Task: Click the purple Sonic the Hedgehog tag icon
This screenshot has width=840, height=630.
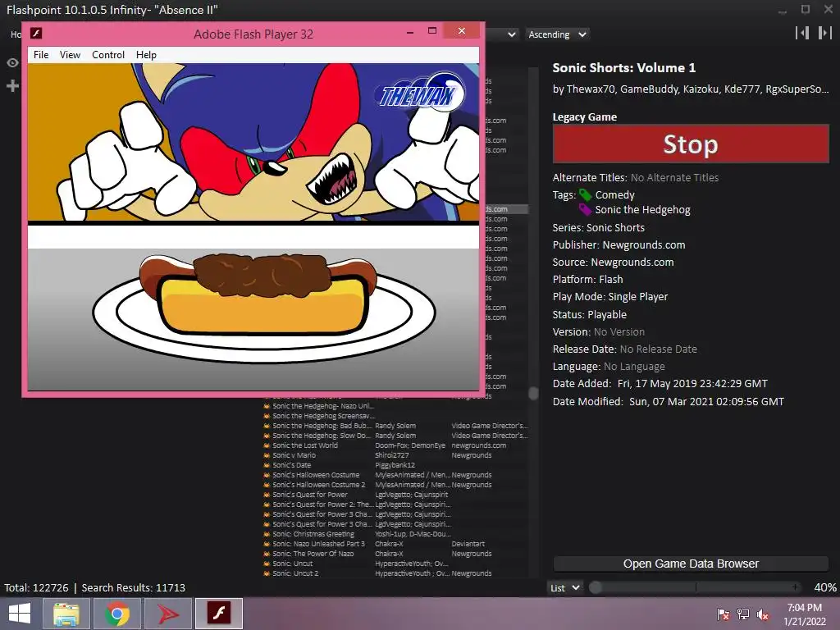Action: [x=585, y=209]
